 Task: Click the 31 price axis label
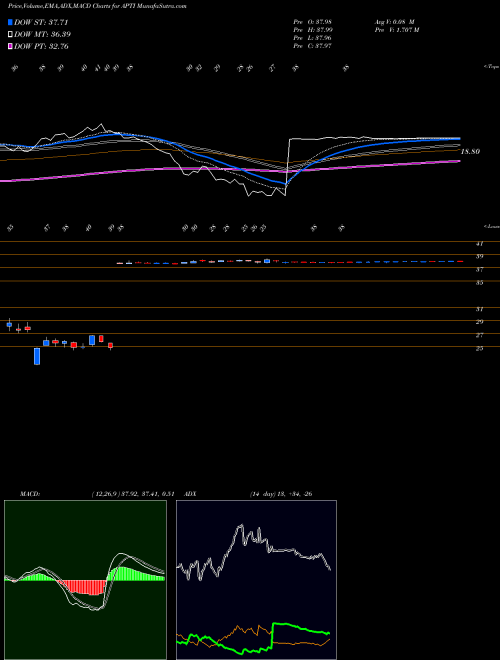(x=479, y=309)
